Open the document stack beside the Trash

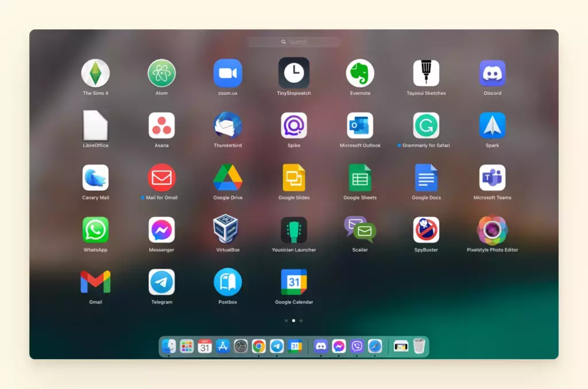[400, 346]
